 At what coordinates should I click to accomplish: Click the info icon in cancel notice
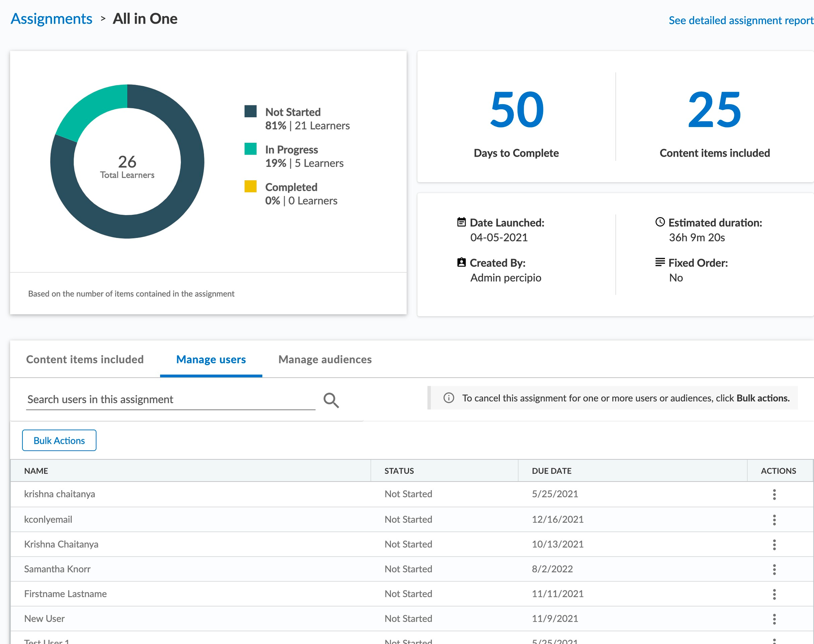(449, 398)
